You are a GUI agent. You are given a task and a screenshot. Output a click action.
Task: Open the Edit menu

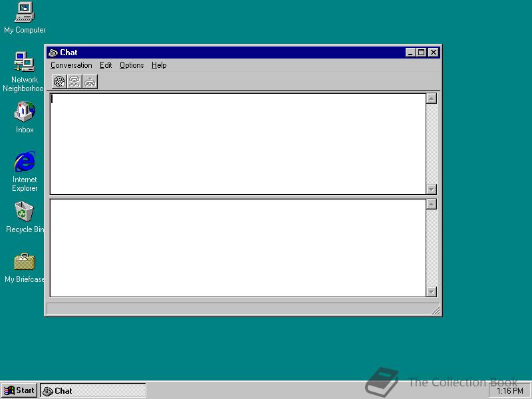106,65
